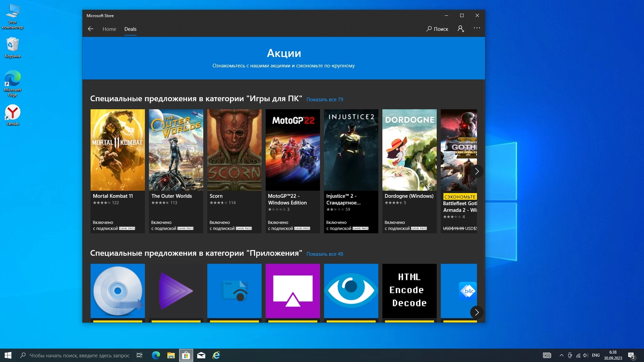Image resolution: width=644 pixels, height=362 pixels.
Task: Click Показать все 79 link
Action: coord(324,100)
